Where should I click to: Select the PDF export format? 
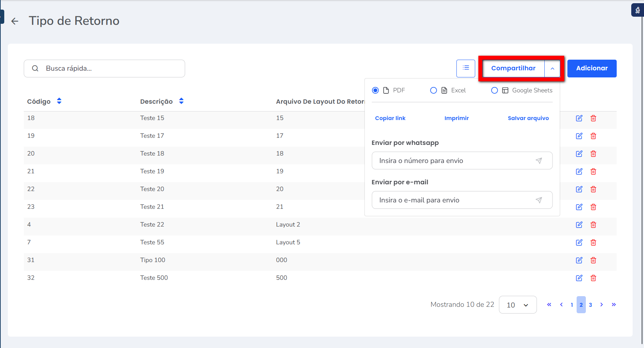375,90
